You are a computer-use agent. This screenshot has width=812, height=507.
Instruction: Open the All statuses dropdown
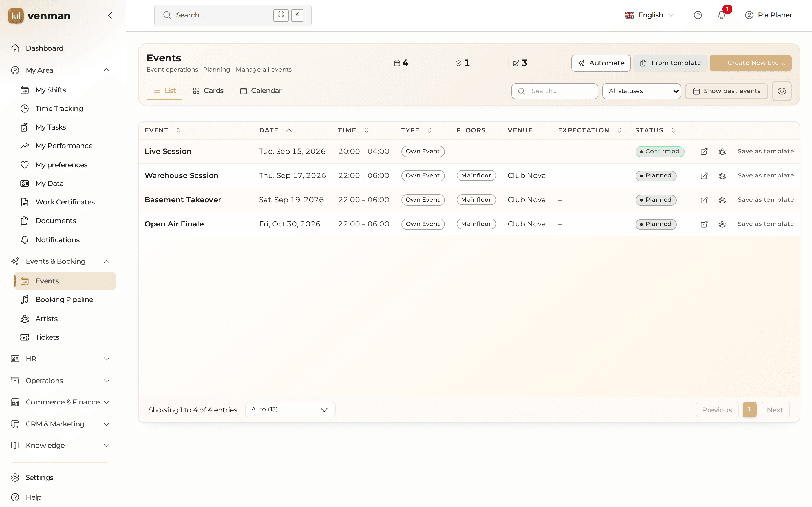click(x=641, y=91)
